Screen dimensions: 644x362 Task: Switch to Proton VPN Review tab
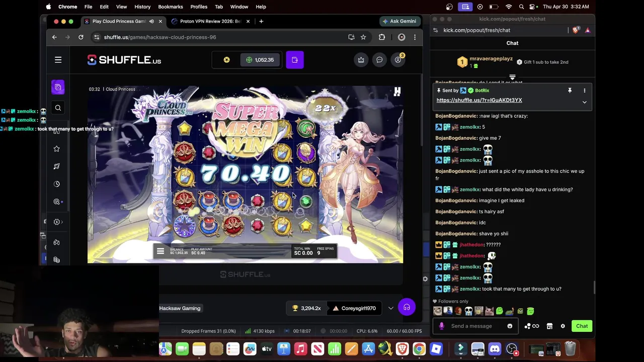click(211, 21)
